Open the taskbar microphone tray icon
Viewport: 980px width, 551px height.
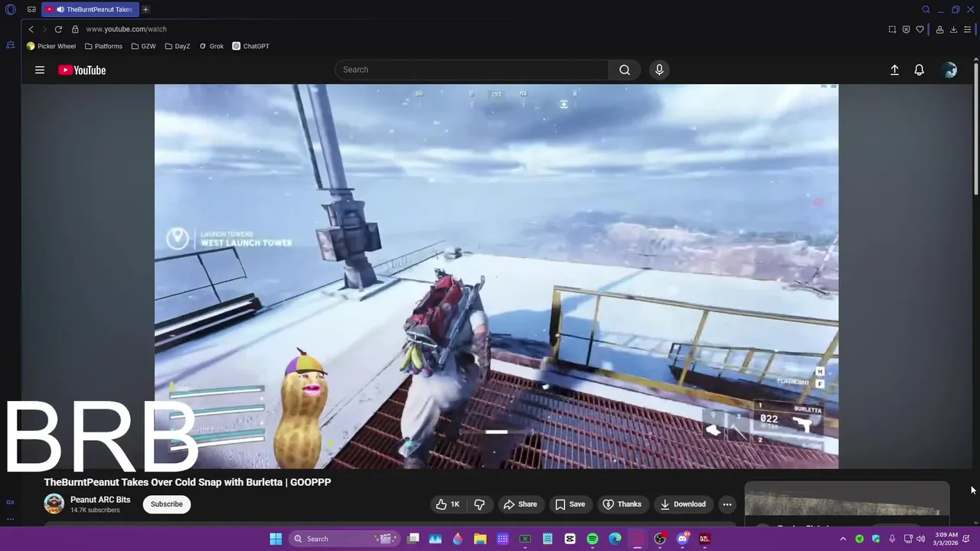coord(892,539)
